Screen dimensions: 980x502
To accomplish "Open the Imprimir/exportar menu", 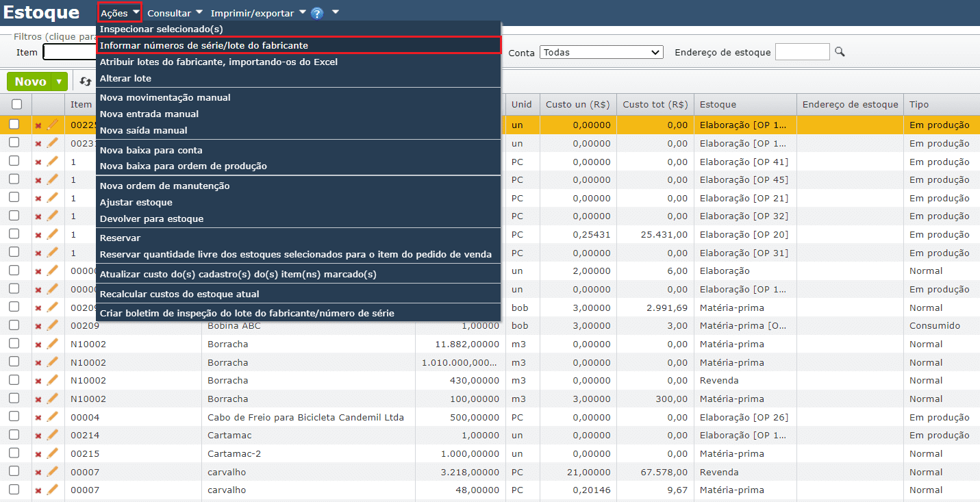I will (258, 13).
